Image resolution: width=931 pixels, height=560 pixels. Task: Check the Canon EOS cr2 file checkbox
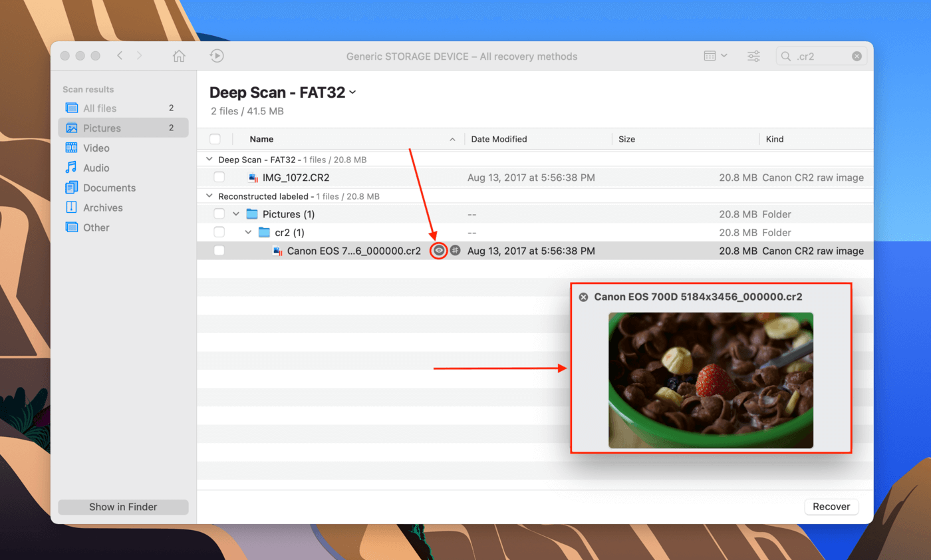219,251
